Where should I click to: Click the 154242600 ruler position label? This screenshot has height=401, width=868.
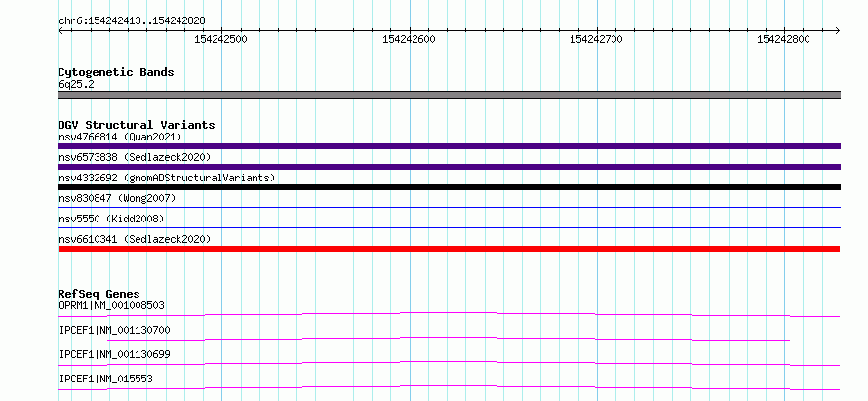[409, 39]
